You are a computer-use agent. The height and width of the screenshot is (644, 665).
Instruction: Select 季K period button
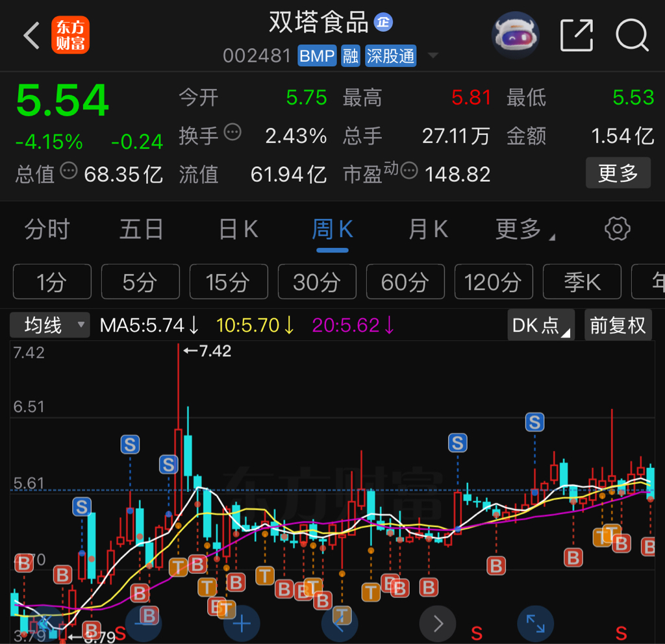point(582,282)
